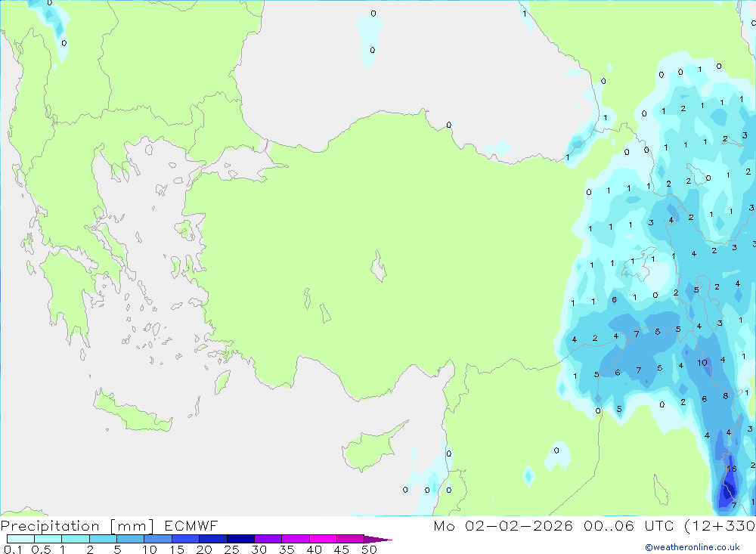
Task: Click the legend tick label '50'
Action: point(368,549)
